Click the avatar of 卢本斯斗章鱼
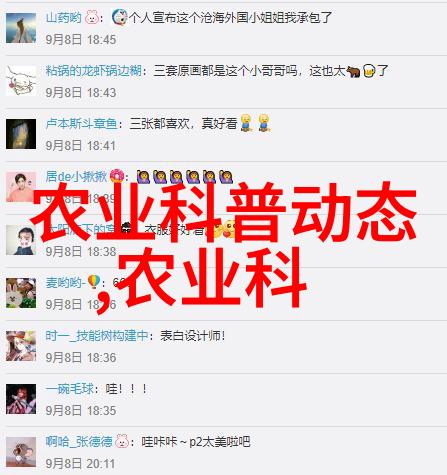 point(21,134)
